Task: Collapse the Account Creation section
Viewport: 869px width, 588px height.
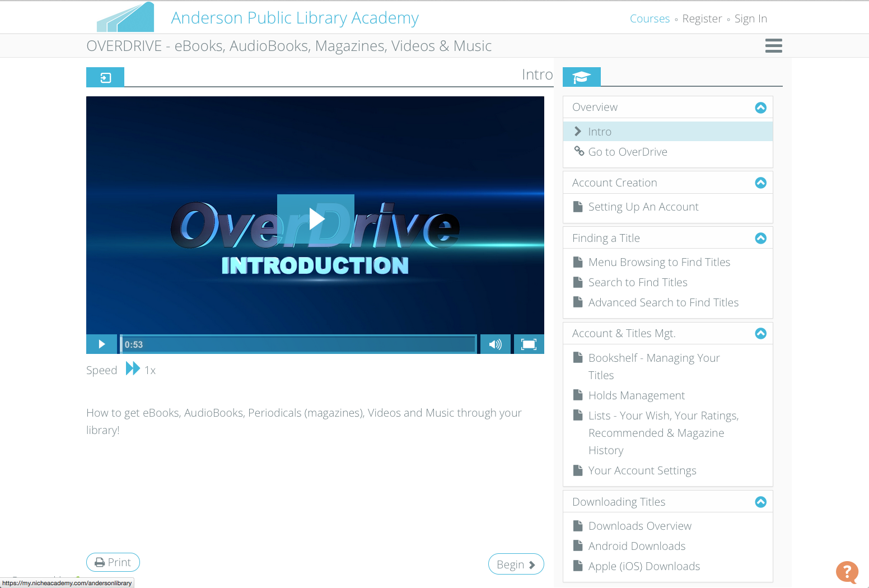Action: 760,183
